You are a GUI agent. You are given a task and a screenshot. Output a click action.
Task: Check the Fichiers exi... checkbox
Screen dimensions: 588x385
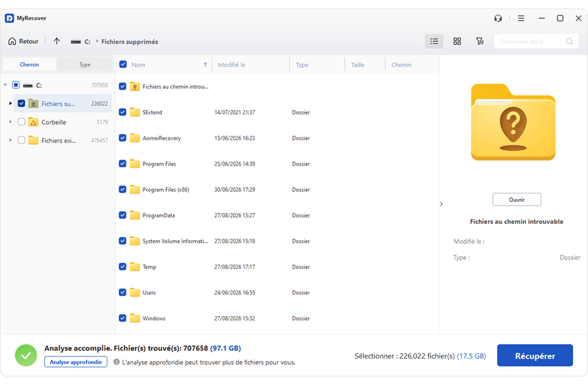coord(21,140)
